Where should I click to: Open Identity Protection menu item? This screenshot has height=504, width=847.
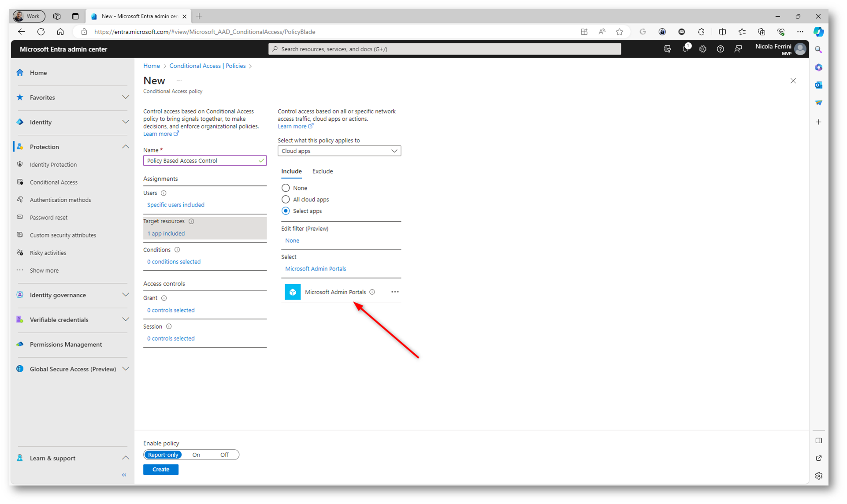click(53, 165)
